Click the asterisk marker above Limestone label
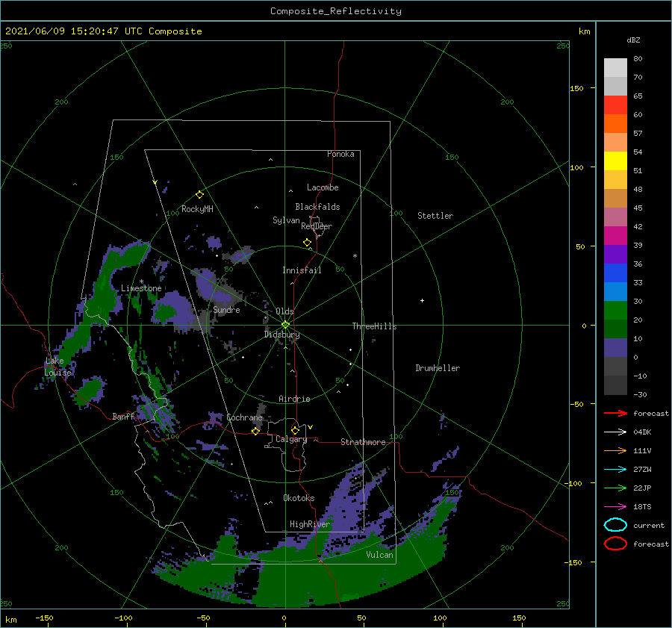 141,282
